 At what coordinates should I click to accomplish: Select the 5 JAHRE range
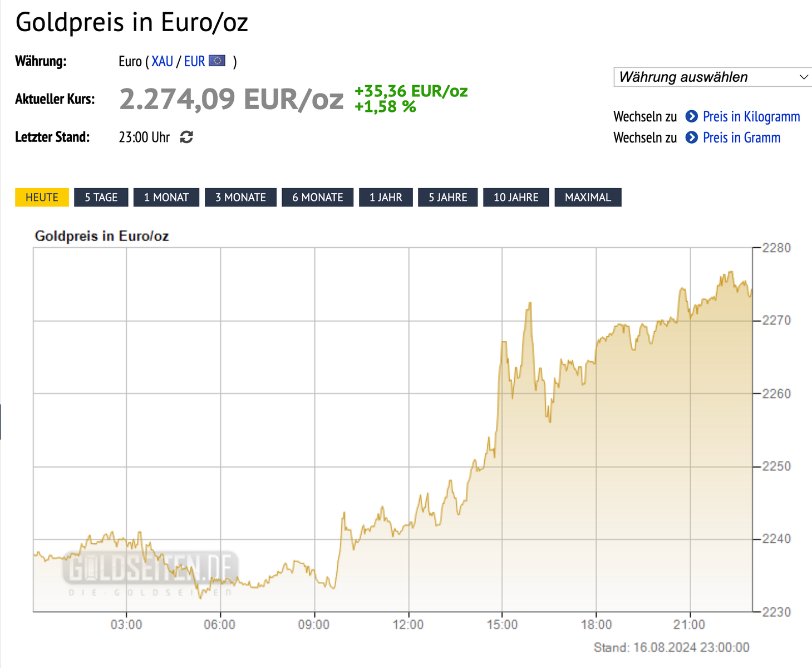[448, 198]
